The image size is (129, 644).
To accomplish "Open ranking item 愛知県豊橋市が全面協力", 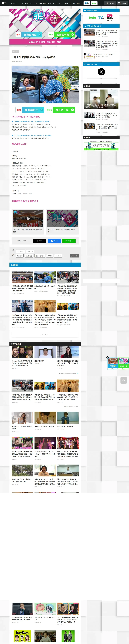I will [101, 45].
